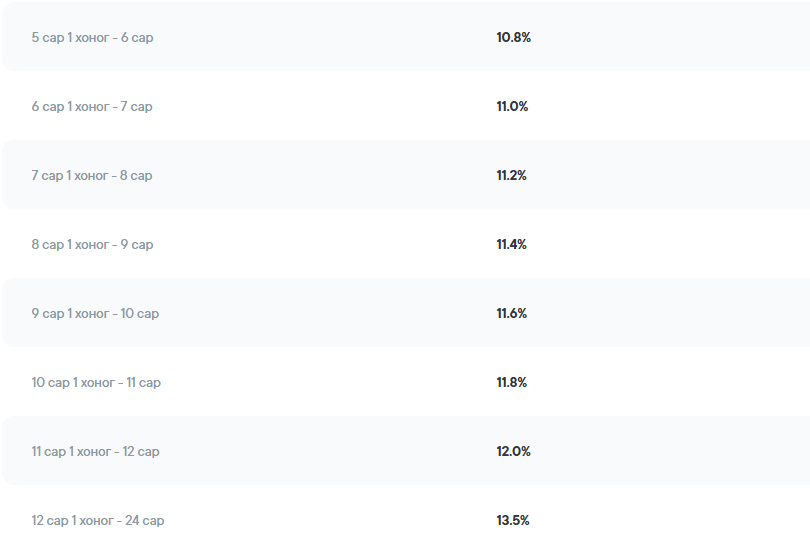Click the shaded row showing the 11.2% rate

pos(300,176)
